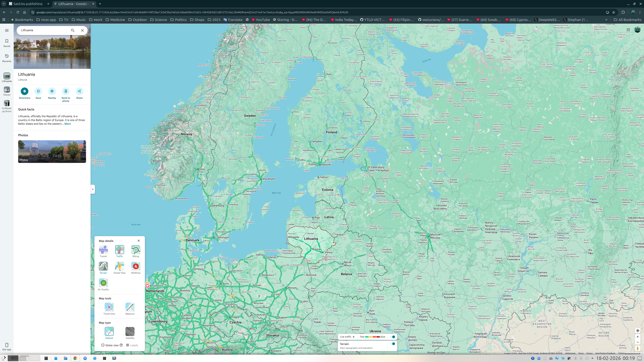The width and height of the screenshot is (644, 362).
Task: Collapse the side panel arrow
Action: click(93, 189)
